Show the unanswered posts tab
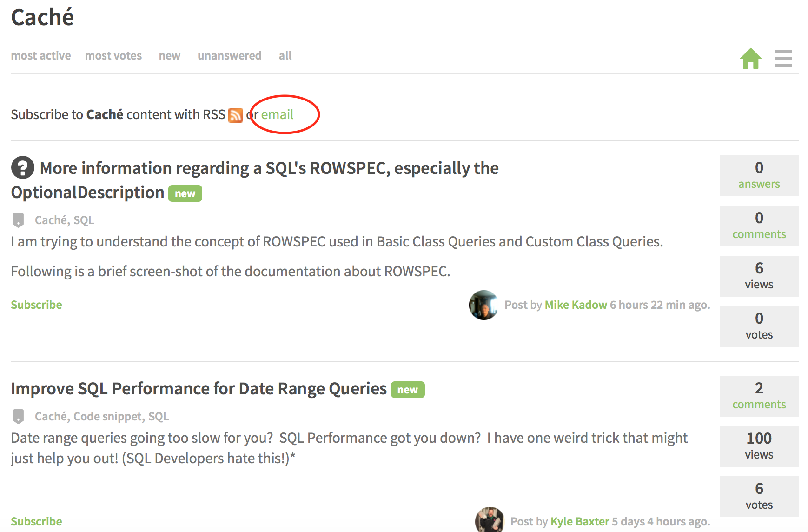 pos(229,56)
